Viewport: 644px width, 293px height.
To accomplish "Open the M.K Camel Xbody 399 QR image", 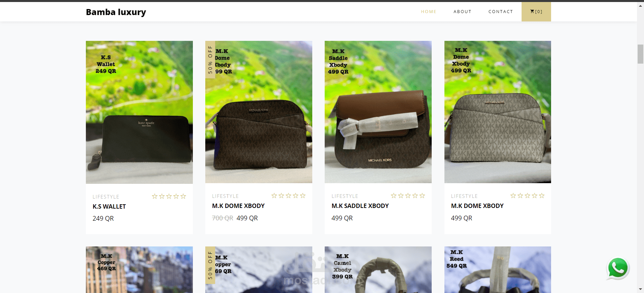I will pyautogui.click(x=378, y=270).
